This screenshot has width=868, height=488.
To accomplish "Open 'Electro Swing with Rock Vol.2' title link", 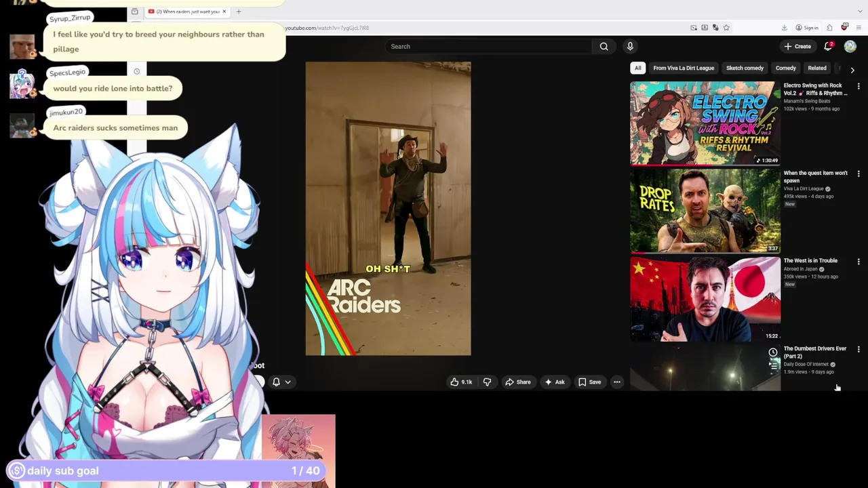I will pos(816,89).
